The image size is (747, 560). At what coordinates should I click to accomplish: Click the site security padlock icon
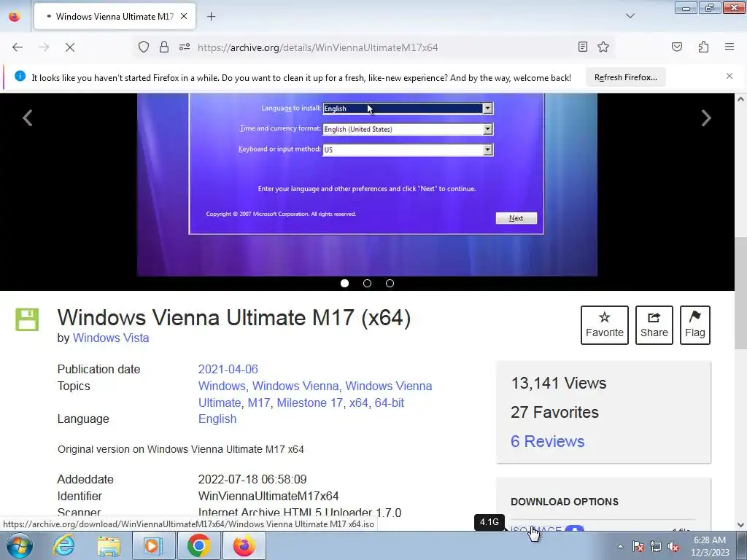click(x=164, y=47)
